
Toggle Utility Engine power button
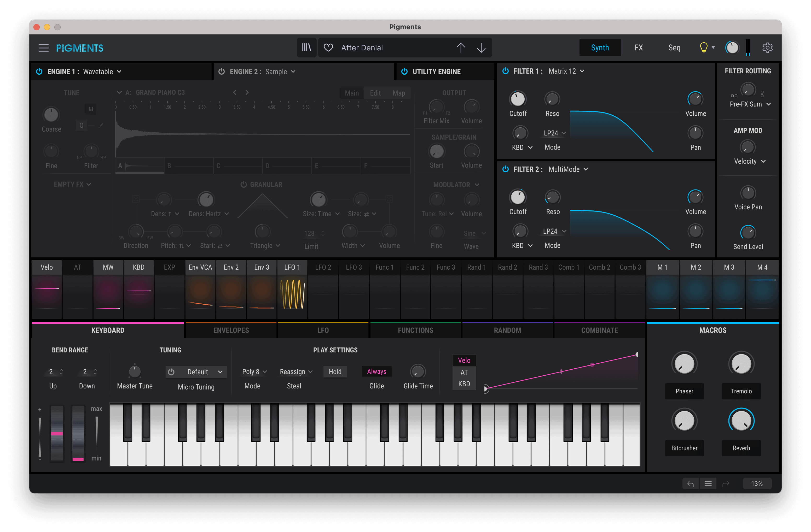[404, 72]
